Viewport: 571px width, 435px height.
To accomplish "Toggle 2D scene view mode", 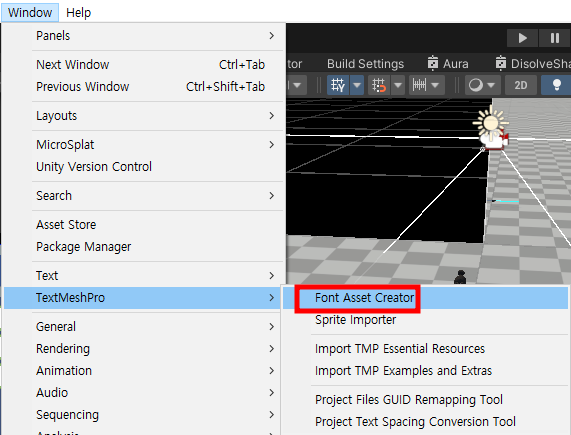I will [521, 86].
